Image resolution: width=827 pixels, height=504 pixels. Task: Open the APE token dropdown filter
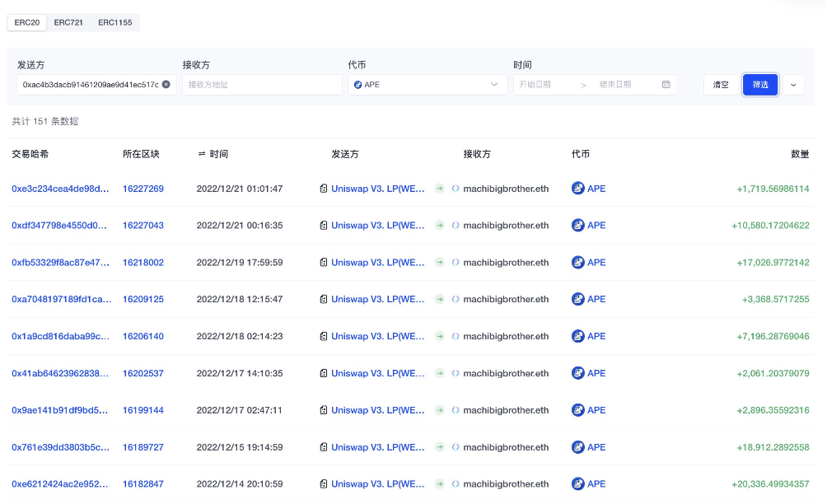[x=427, y=85]
